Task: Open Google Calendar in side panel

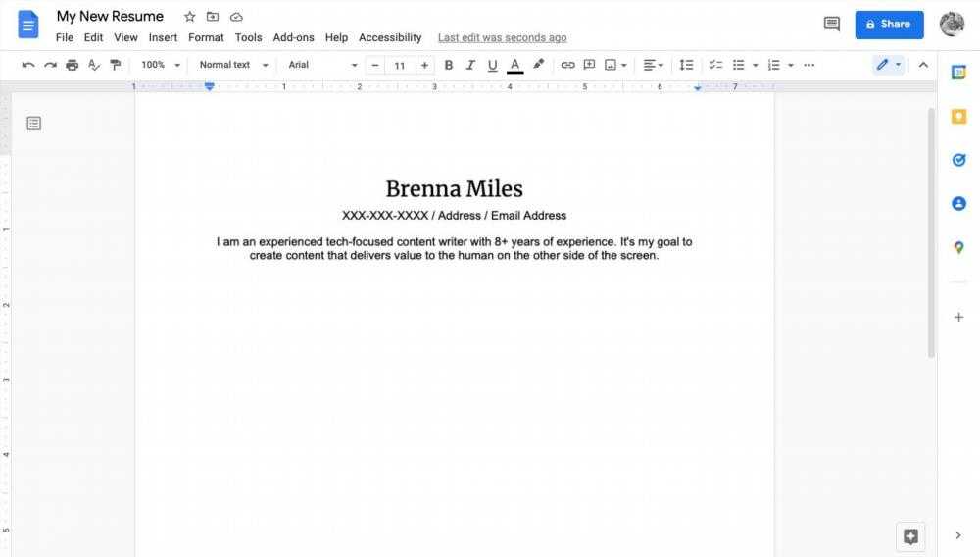Action: click(x=958, y=73)
